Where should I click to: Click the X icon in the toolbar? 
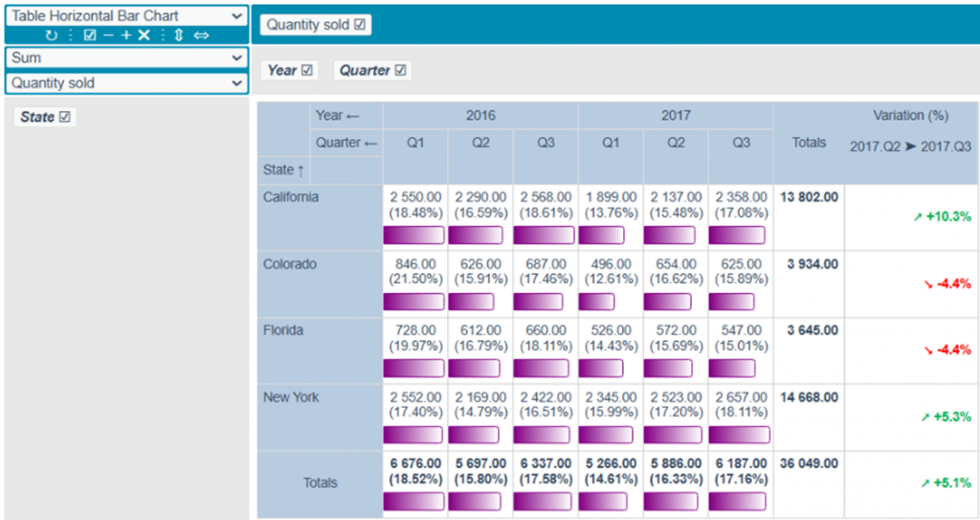point(144,35)
